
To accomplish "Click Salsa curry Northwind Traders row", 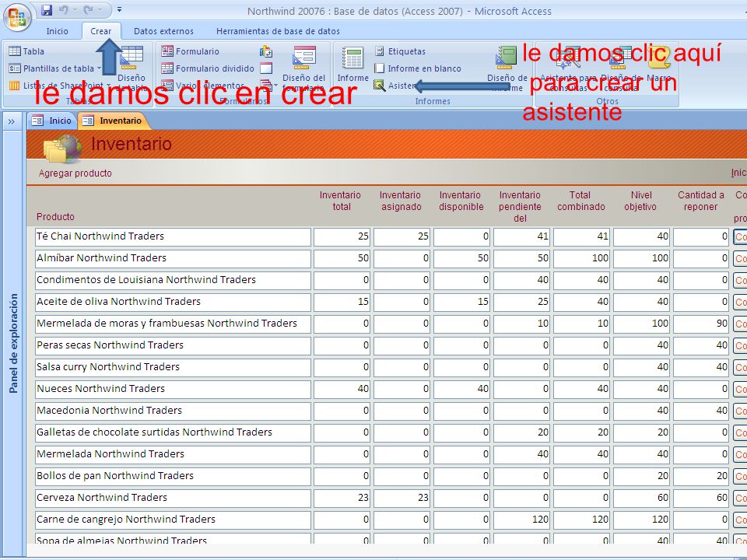I will tap(173, 368).
